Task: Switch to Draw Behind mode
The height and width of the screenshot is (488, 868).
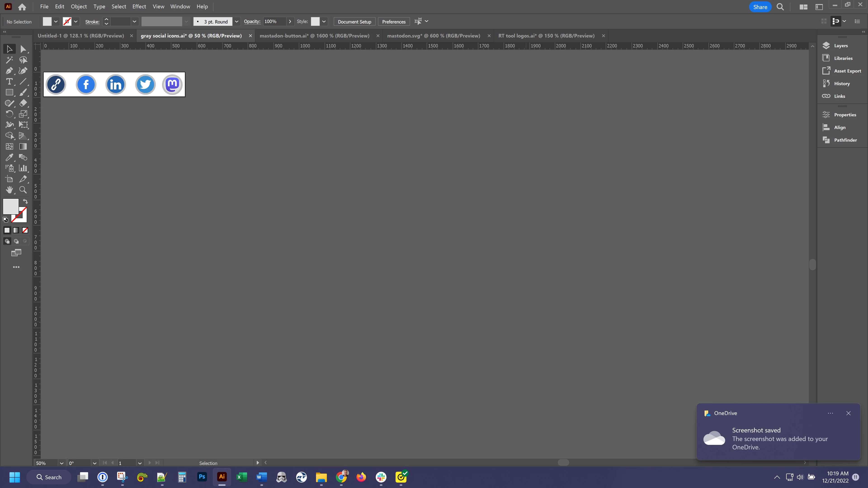Action: click(16, 241)
